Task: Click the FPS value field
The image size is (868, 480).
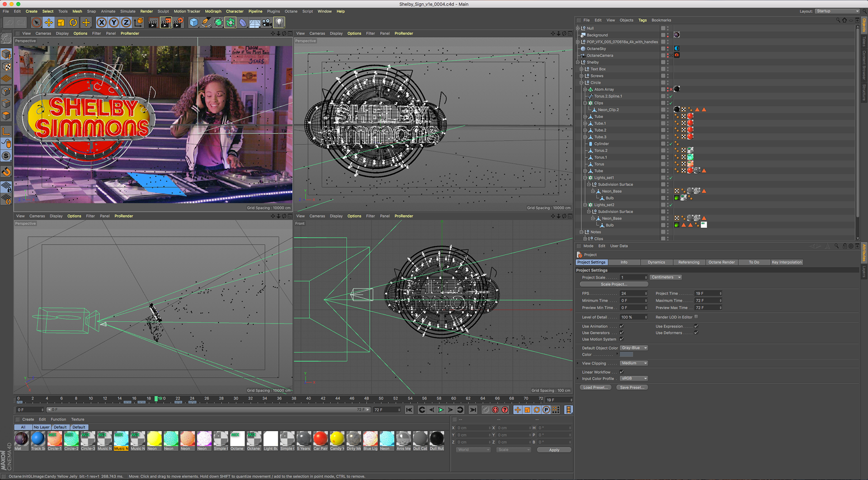Action: click(x=634, y=294)
